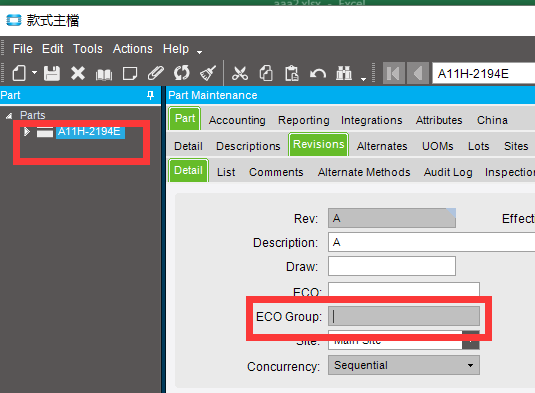The image size is (535, 393).
Task: Save the part with floppy disk icon
Action: coord(52,73)
